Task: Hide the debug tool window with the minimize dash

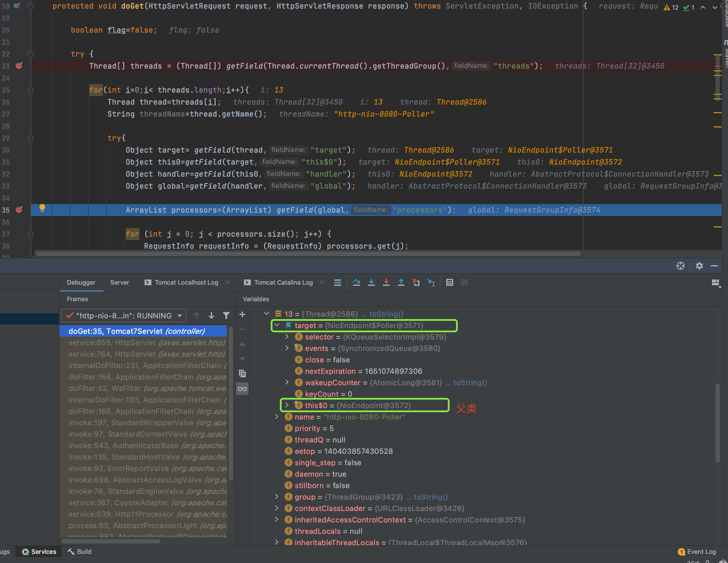Action: (x=714, y=266)
